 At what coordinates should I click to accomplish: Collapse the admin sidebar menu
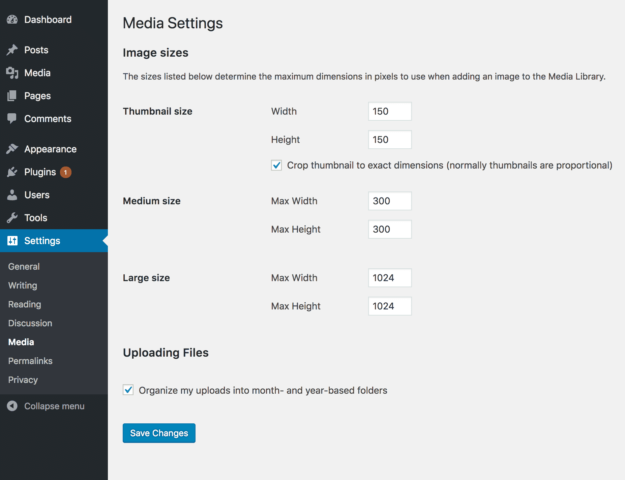(46, 406)
